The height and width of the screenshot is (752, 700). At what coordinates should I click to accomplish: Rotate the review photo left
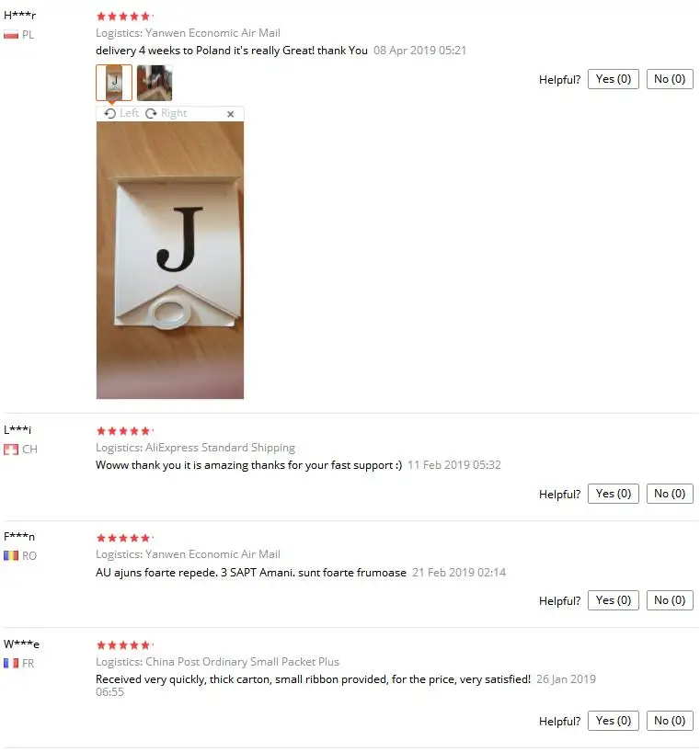coord(121,113)
